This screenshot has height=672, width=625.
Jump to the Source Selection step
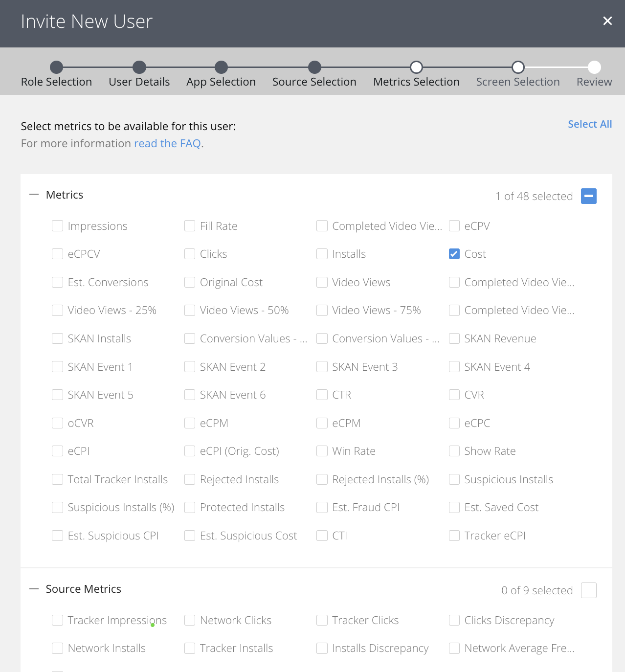click(x=314, y=67)
